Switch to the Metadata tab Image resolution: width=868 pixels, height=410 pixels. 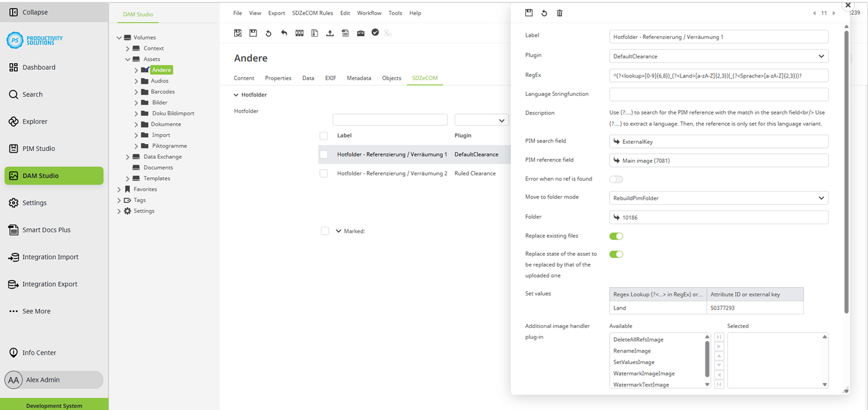[x=359, y=78]
